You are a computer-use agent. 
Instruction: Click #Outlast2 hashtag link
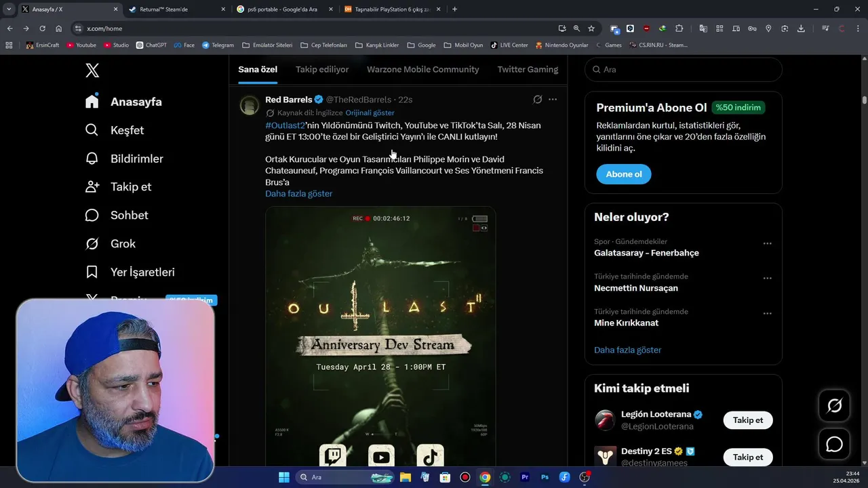(x=285, y=125)
